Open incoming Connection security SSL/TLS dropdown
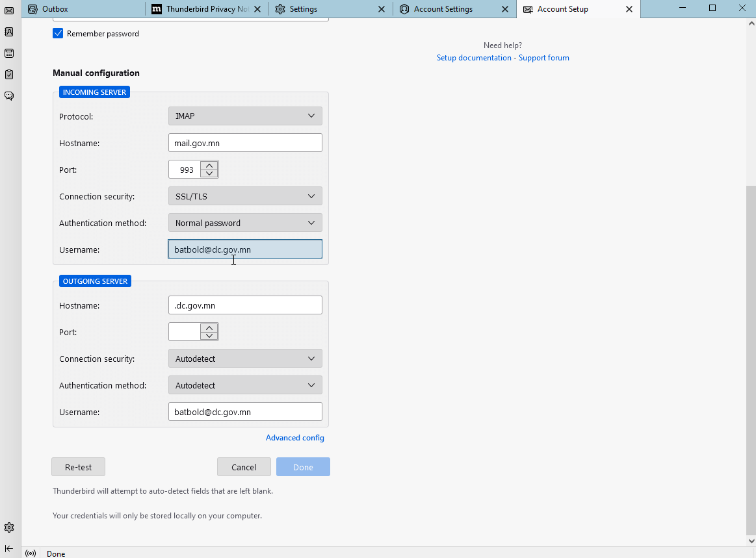Image resolution: width=756 pixels, height=558 pixels. click(245, 196)
